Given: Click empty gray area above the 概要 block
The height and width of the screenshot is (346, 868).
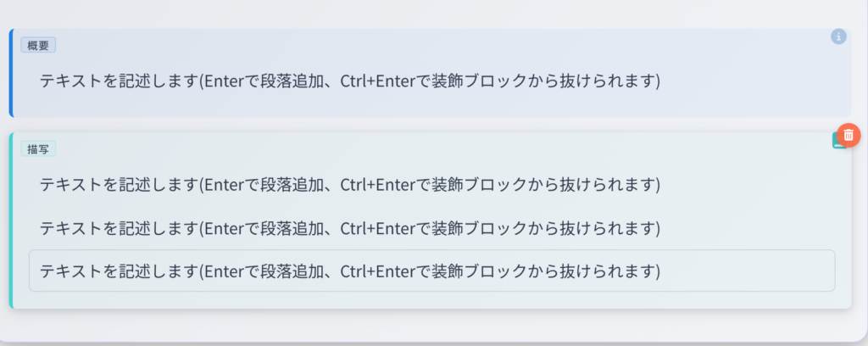Looking at the screenshot, I should click(x=424, y=14).
